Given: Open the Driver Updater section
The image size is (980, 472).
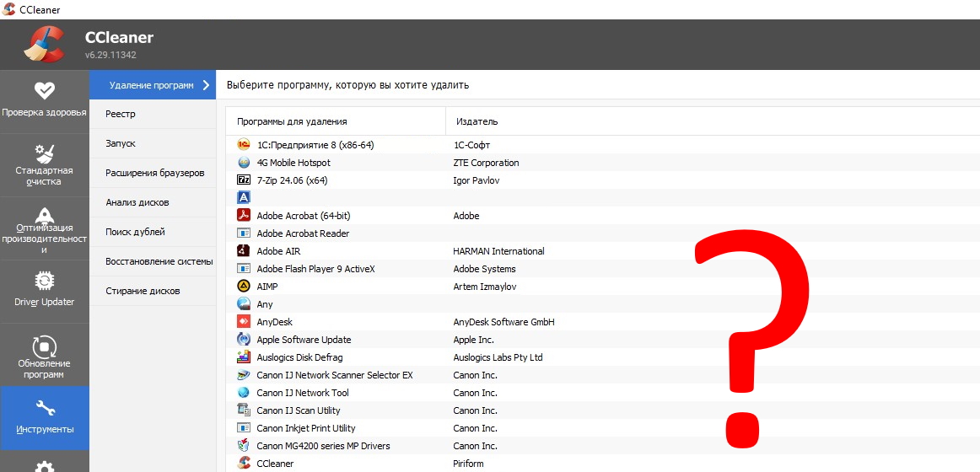Looking at the screenshot, I should [45, 290].
